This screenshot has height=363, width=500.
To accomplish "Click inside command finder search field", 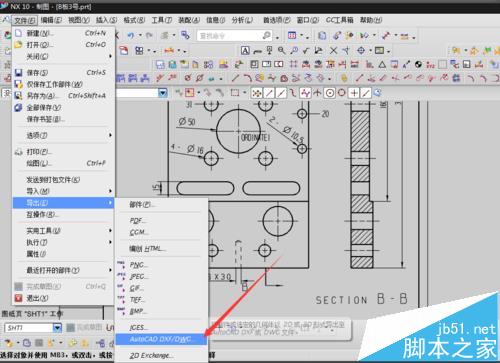I will [230, 35].
